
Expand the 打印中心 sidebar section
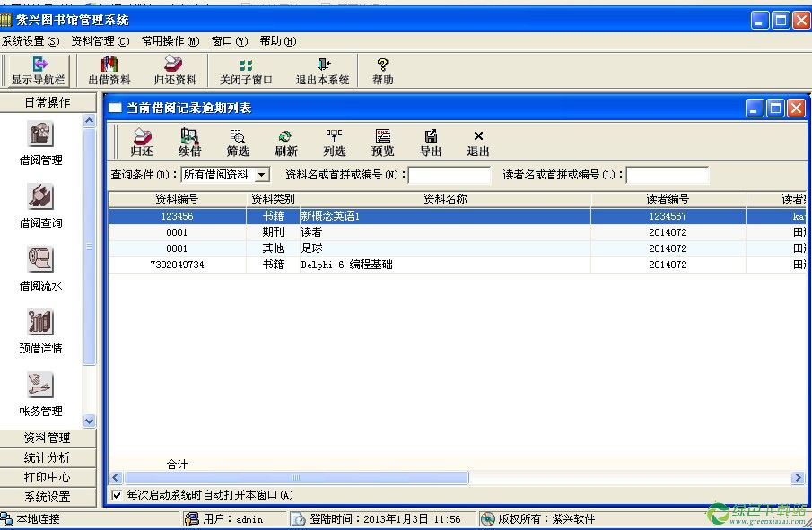pos(48,477)
